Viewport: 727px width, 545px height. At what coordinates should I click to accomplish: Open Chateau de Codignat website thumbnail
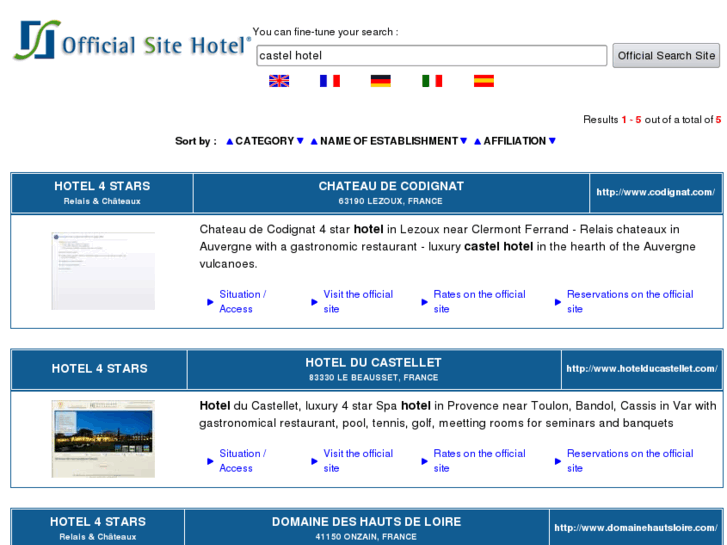click(103, 271)
